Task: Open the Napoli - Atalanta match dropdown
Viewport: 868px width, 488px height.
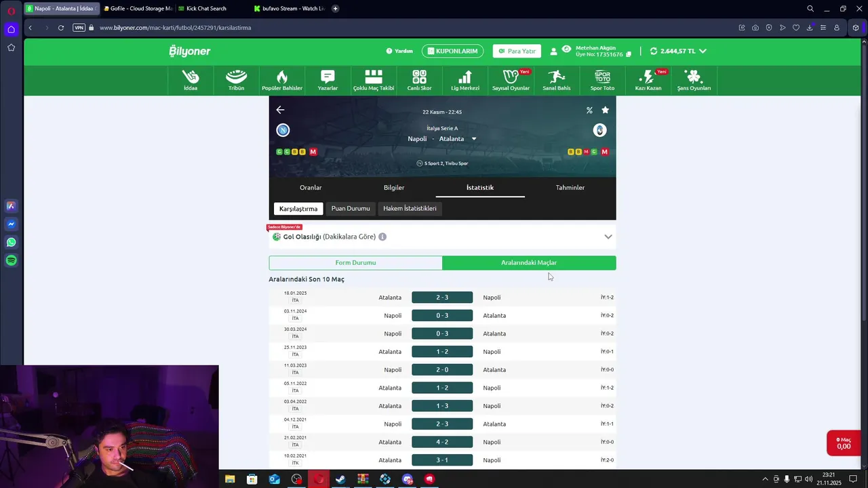Action: click(x=474, y=139)
